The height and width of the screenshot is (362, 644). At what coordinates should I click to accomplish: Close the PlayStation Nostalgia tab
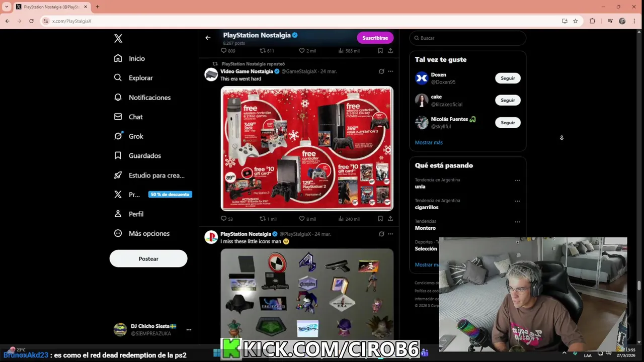(x=86, y=7)
